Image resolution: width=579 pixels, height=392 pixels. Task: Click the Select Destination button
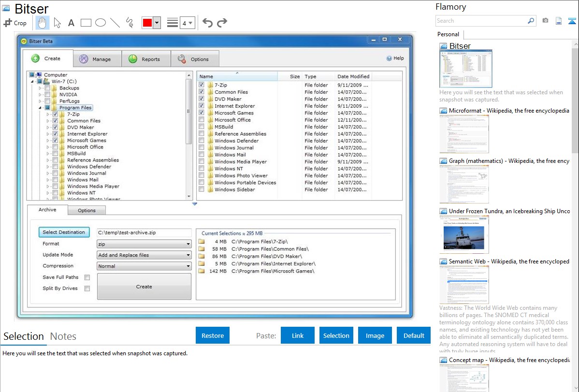click(64, 232)
